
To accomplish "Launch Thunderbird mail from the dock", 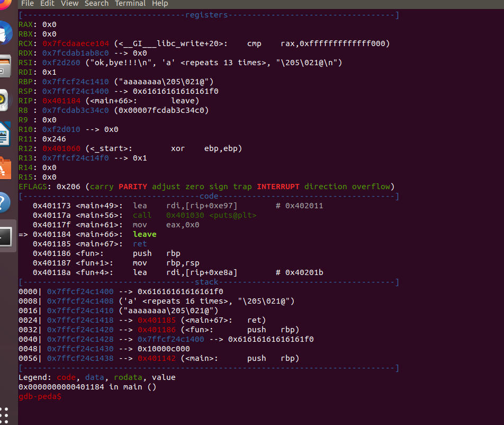I will pos(5,33).
